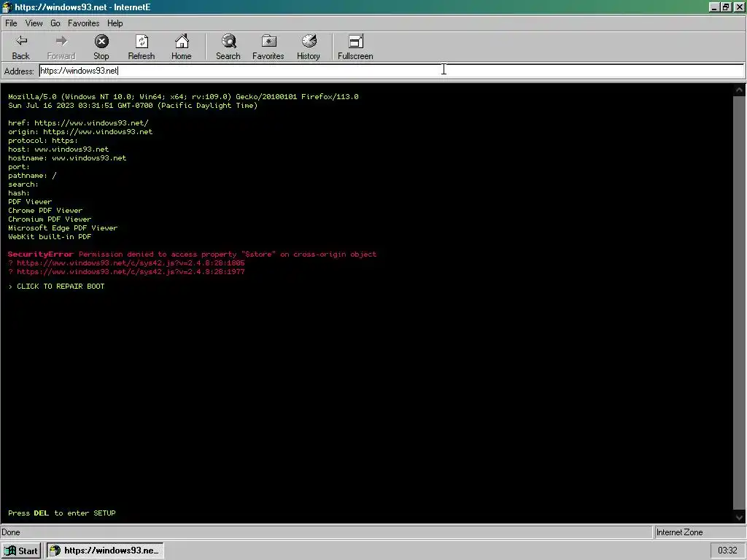This screenshot has width=747, height=560.
Task: Open the File menu
Action: (x=11, y=23)
